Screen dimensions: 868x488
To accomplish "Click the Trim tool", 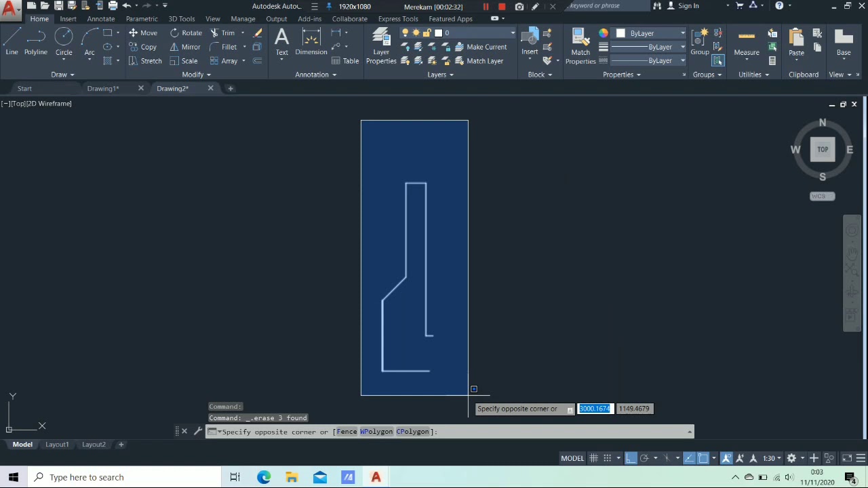I will pyautogui.click(x=222, y=33).
